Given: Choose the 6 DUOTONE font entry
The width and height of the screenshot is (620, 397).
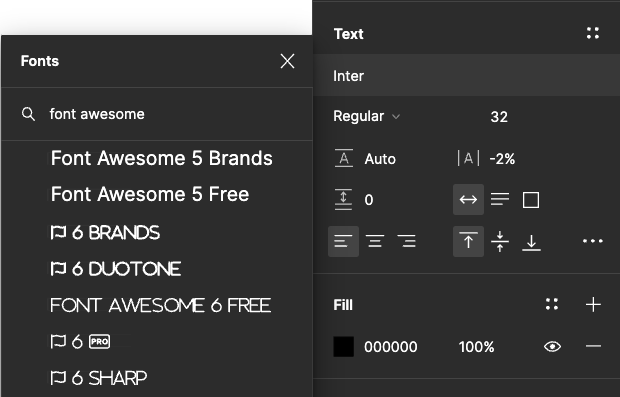Looking at the screenshot, I should 115,269.
